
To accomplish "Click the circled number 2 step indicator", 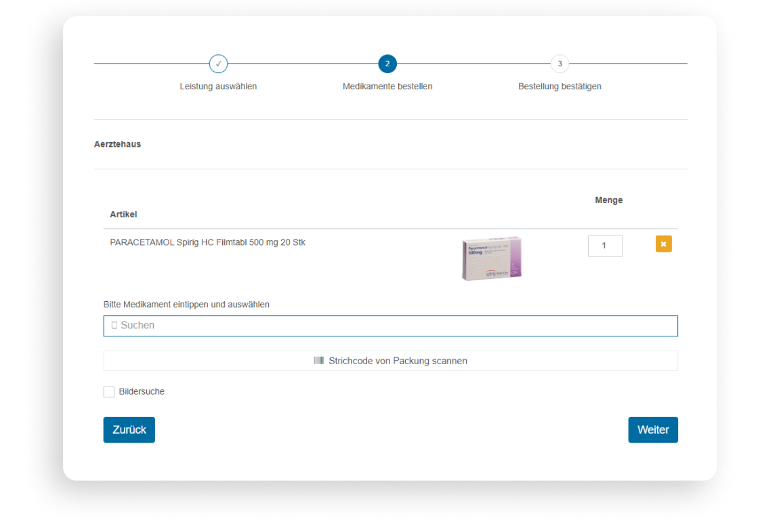I will click(387, 64).
